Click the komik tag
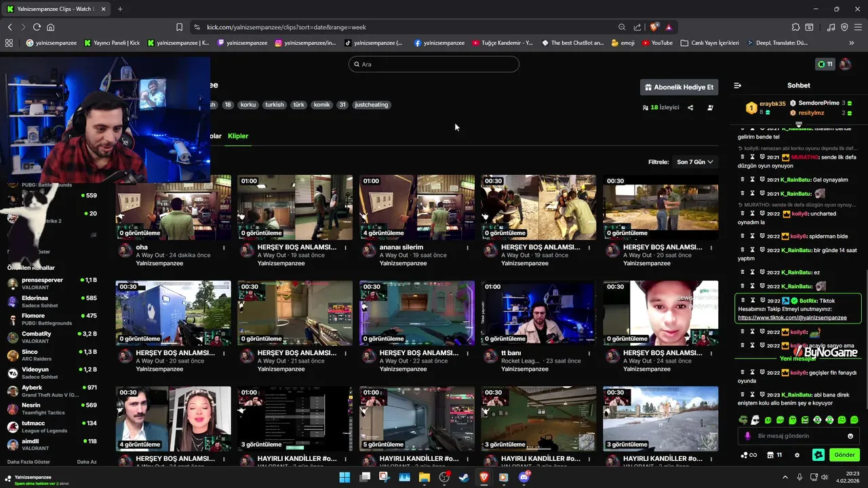 click(321, 105)
